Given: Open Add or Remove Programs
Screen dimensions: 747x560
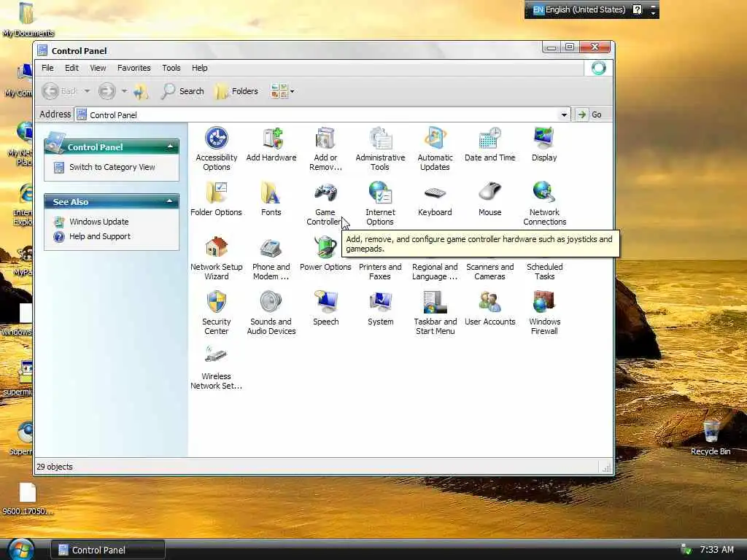Looking at the screenshot, I should [325, 149].
